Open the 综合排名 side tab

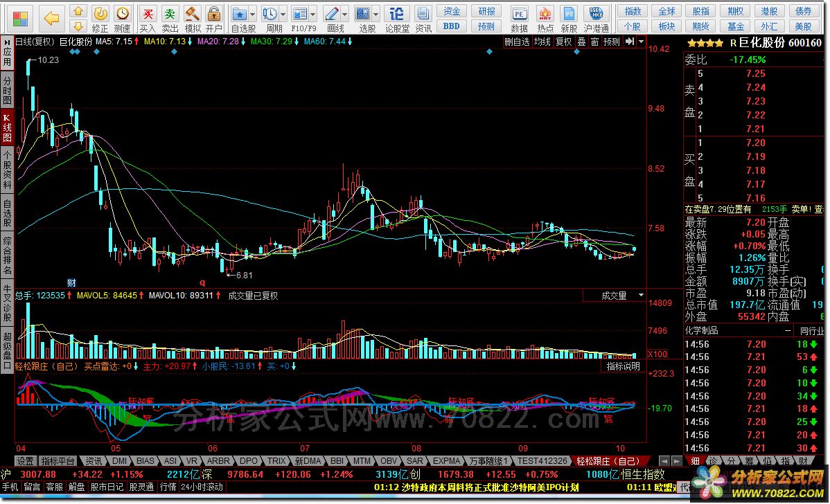point(8,255)
